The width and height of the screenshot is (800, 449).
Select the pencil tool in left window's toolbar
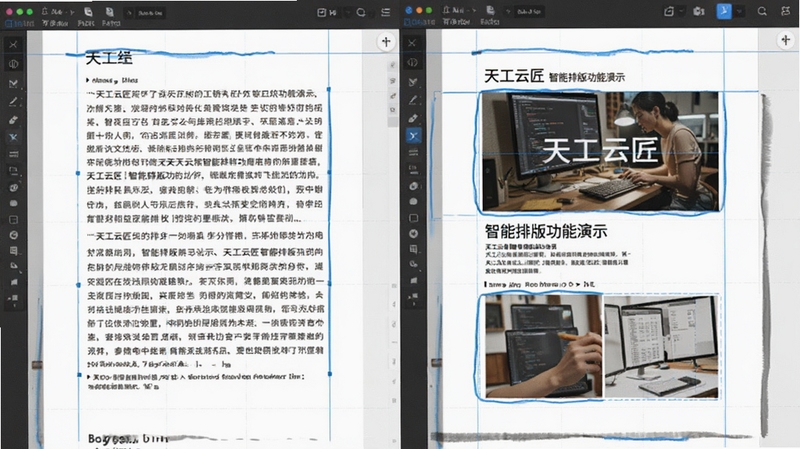(x=13, y=102)
